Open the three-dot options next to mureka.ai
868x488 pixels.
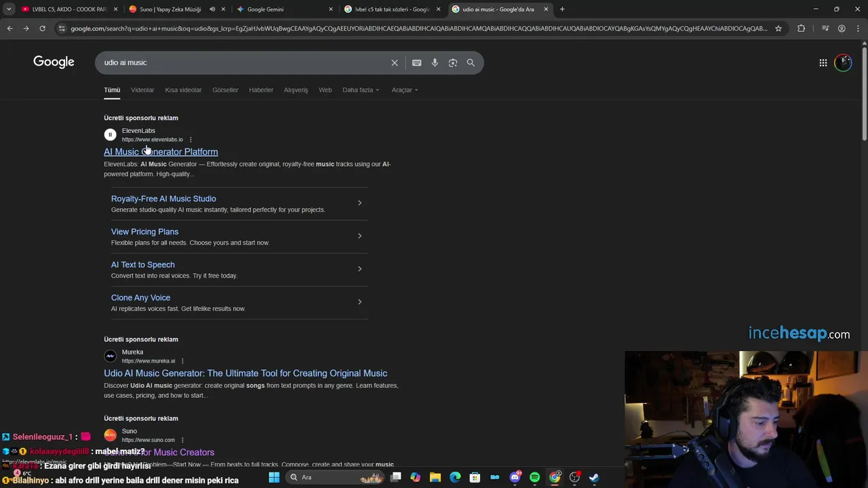pos(182,361)
